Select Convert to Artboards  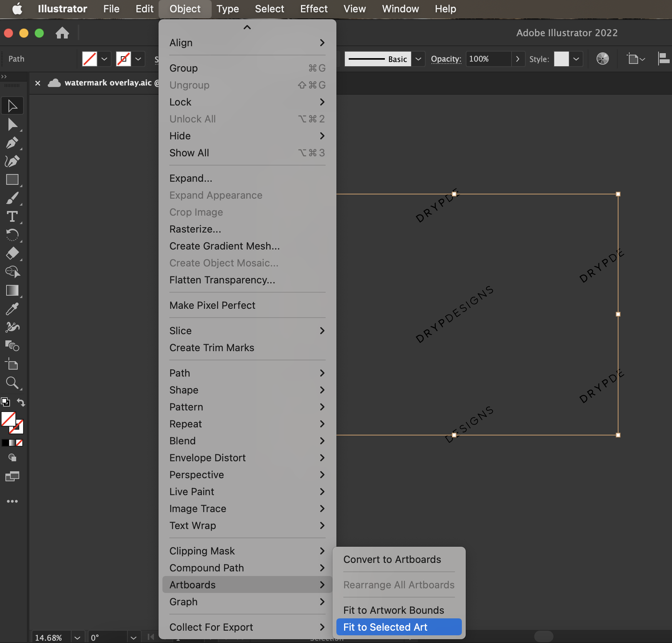pyautogui.click(x=399, y=559)
